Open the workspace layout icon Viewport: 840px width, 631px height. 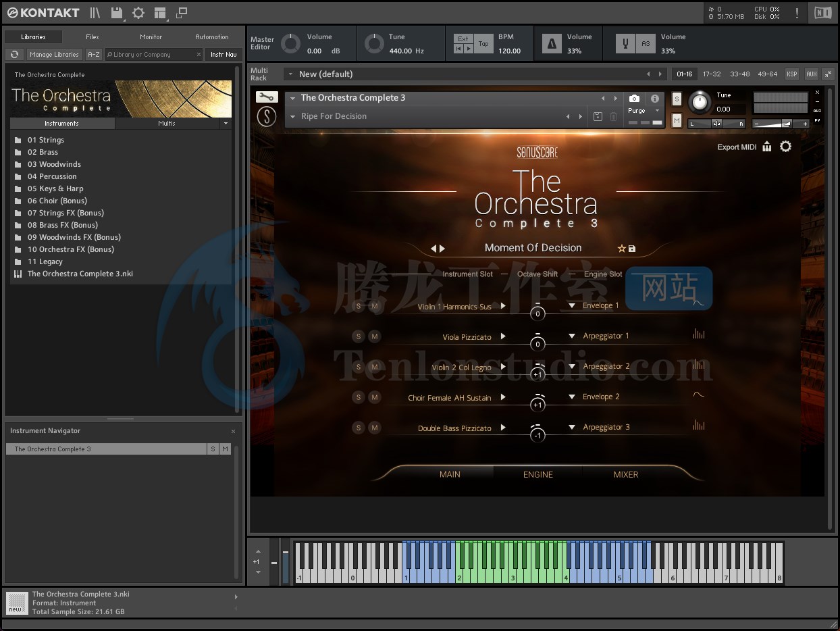pyautogui.click(x=160, y=13)
